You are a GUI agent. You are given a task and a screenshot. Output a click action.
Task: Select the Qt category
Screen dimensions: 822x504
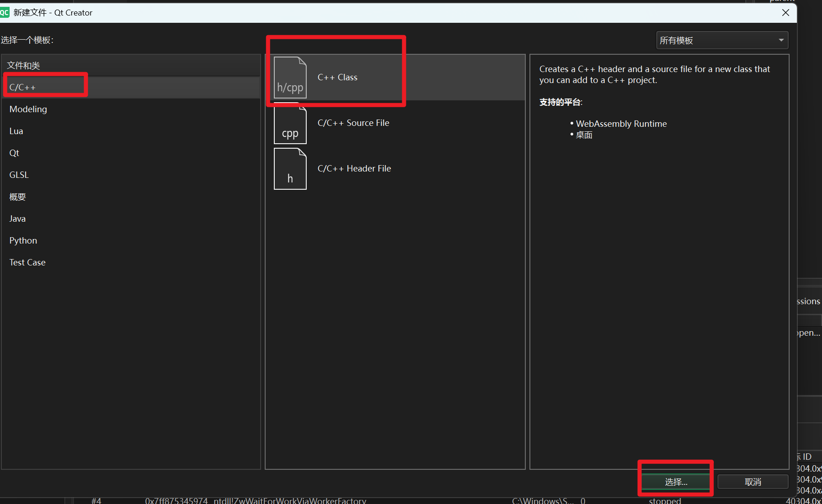click(x=131, y=153)
